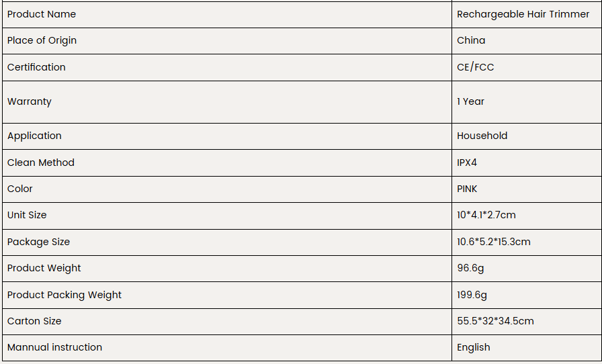
Task: Select the Warranty row label
Action: pos(30,101)
